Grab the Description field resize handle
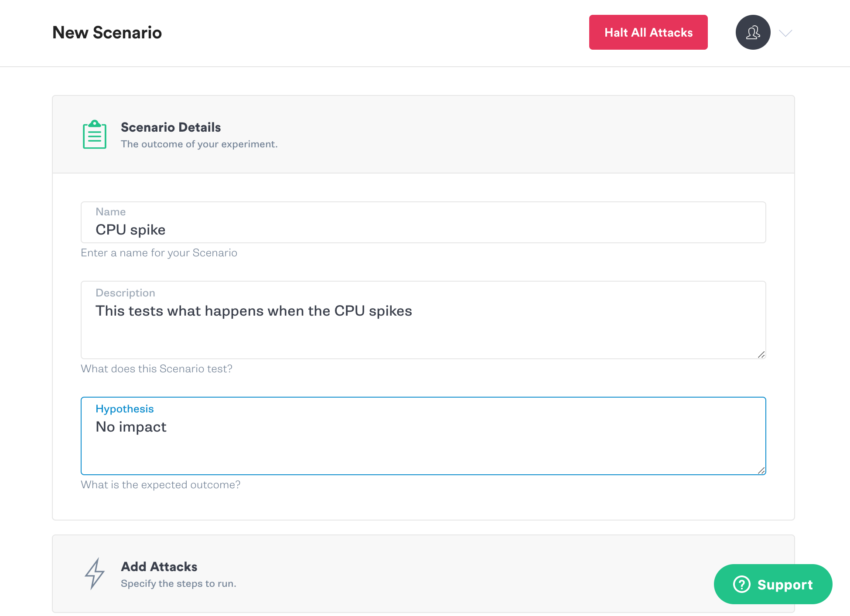The width and height of the screenshot is (850, 616). [x=761, y=354]
